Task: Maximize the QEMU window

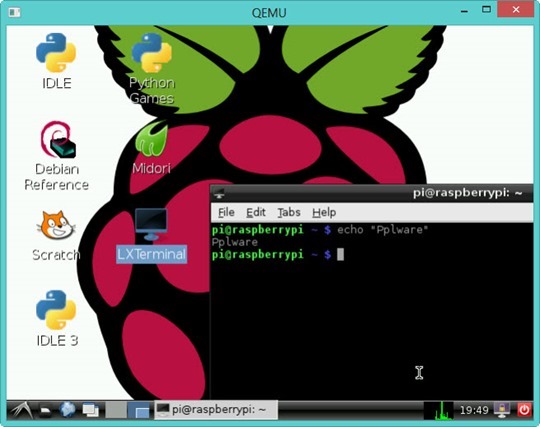Action: coord(486,10)
